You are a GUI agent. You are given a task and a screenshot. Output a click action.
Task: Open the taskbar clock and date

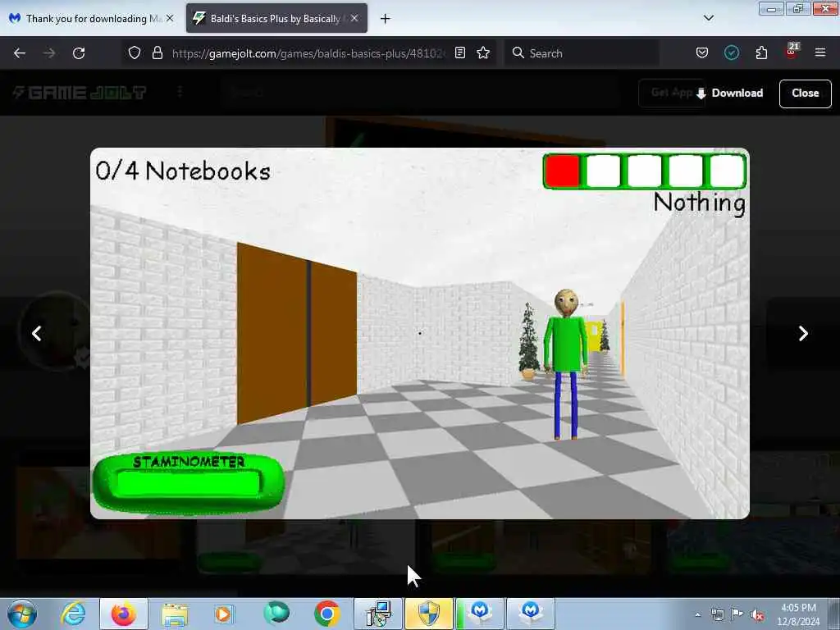coord(798,614)
